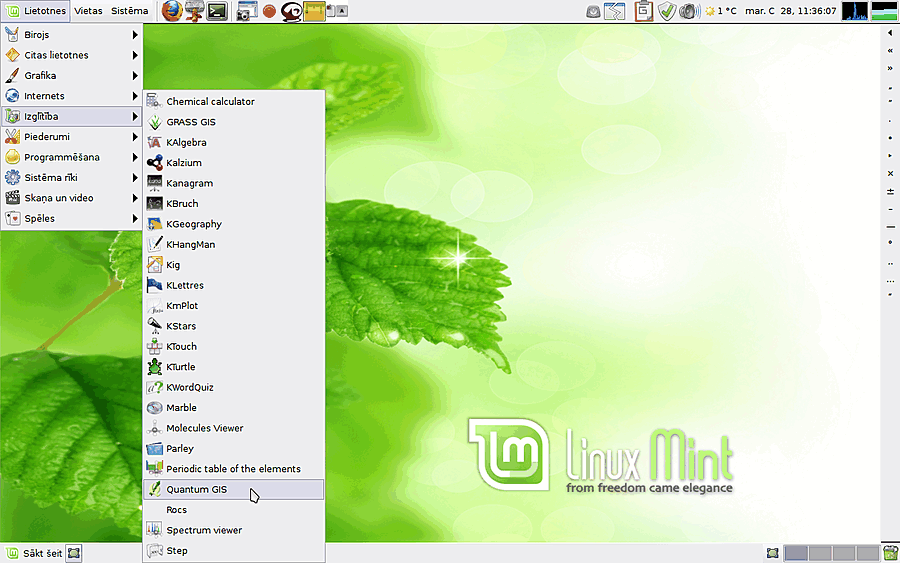Show weather applet reading 1 °C
The width and height of the screenshot is (900, 563).
(721, 11)
